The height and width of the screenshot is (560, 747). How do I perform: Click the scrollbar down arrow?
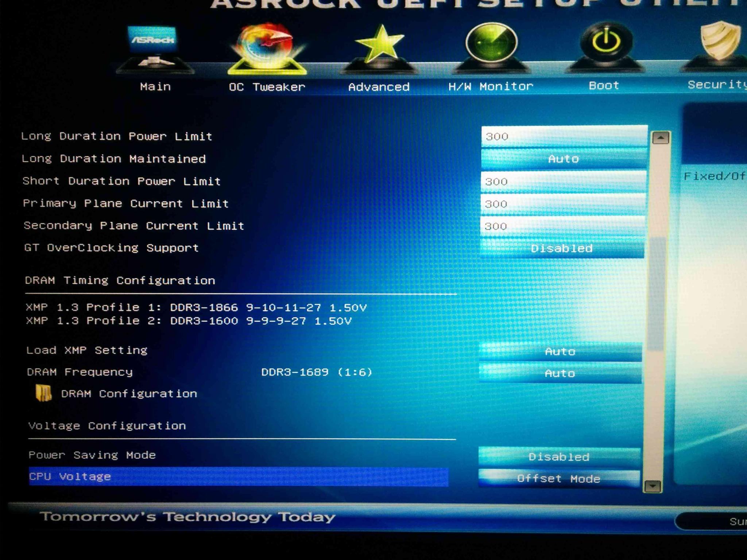[x=653, y=486]
